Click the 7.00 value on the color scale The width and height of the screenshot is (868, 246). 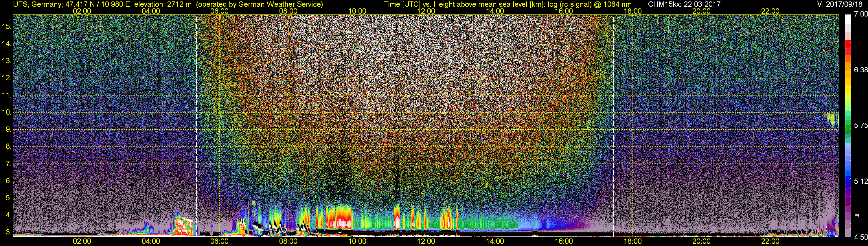(x=860, y=14)
